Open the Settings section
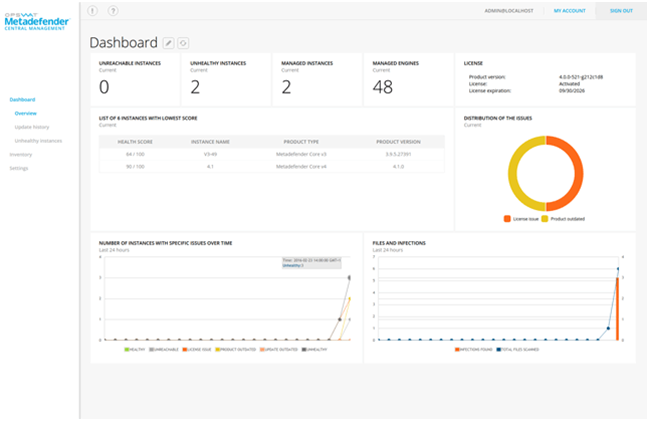Screen dimensions: 649x421 (x=19, y=168)
